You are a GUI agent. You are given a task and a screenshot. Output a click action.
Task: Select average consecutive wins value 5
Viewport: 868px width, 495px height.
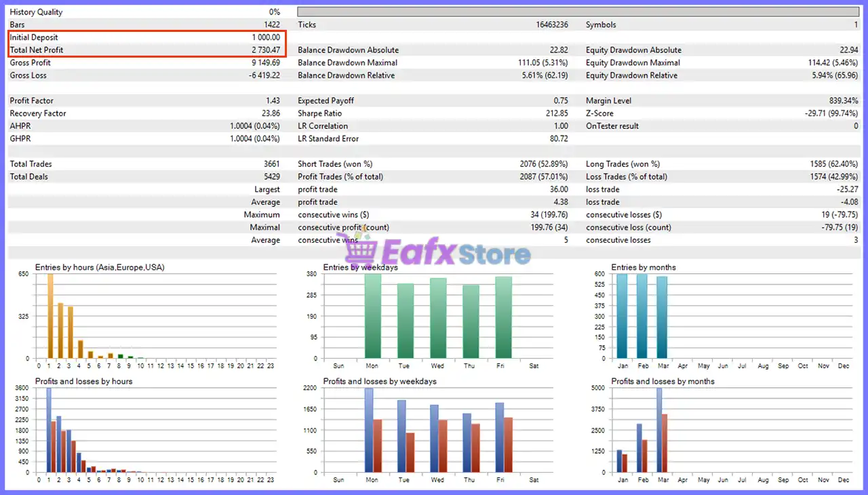(566, 240)
